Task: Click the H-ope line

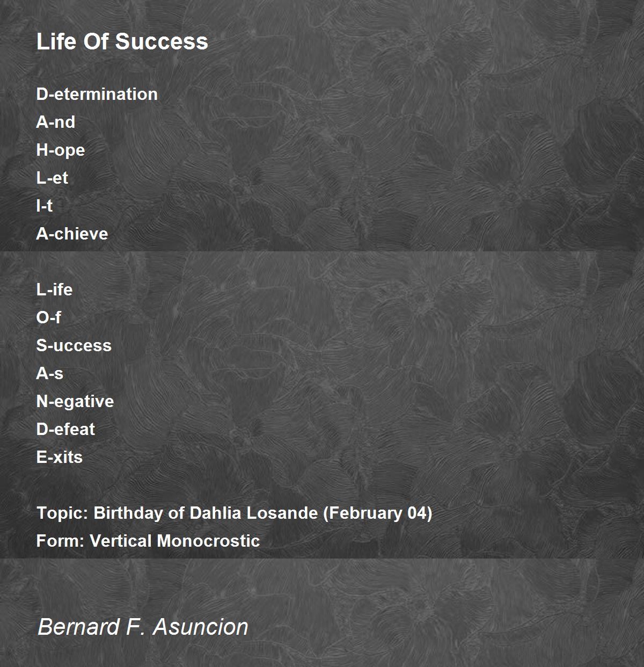Action: pos(61,150)
